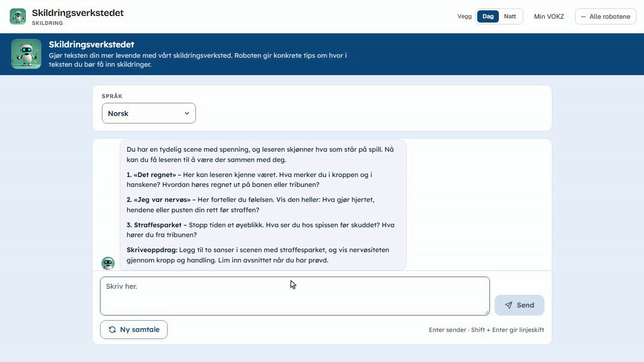Viewport: 644px width, 362px height.
Task: Click the Skildringsverkstedet title in the top header
Action: click(x=78, y=13)
